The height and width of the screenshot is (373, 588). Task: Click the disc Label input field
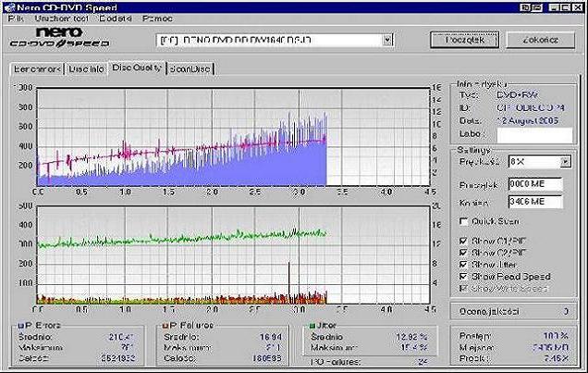534,135
